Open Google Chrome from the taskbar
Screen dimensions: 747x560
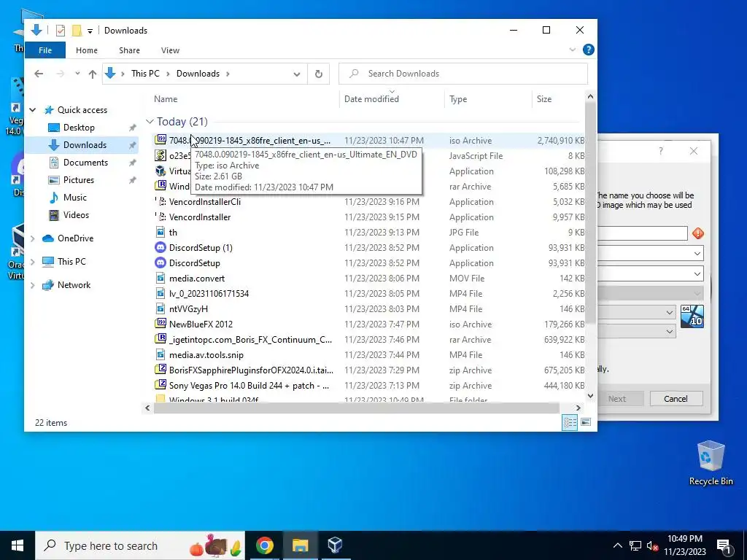click(264, 545)
